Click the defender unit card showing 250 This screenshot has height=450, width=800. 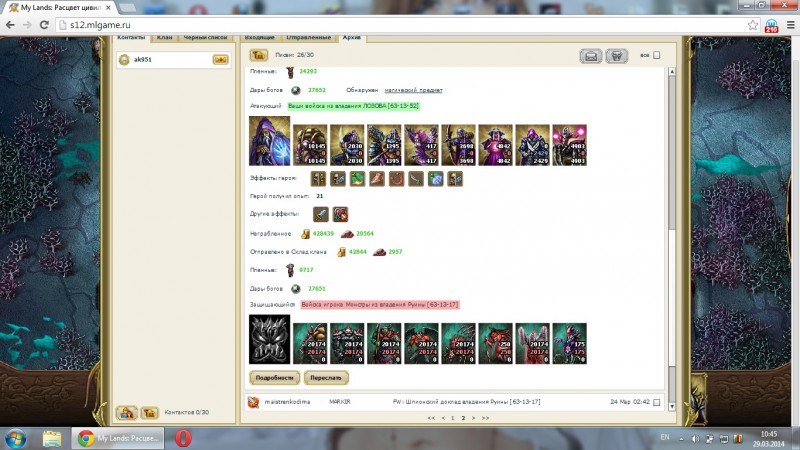click(495, 343)
